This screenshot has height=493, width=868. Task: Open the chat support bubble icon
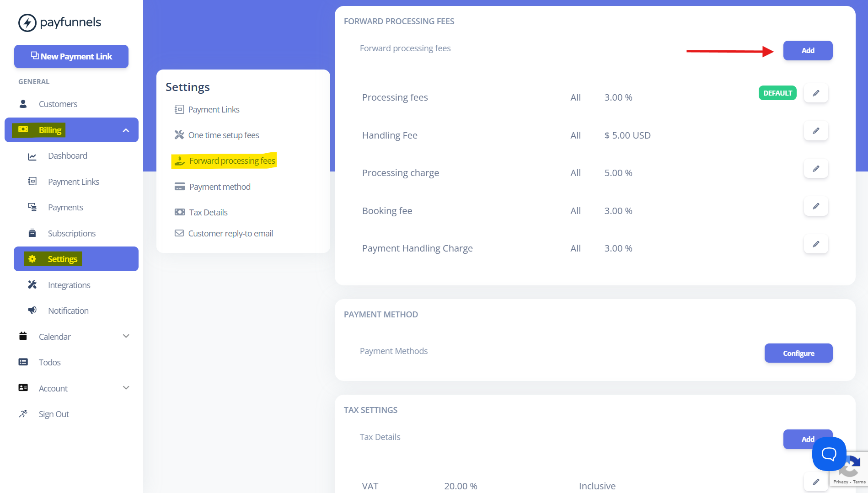pos(829,454)
